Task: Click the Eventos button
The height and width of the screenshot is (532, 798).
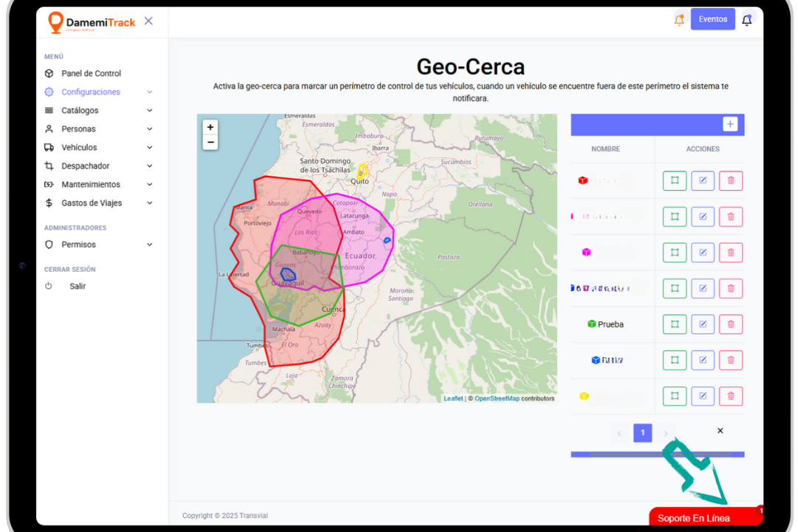Action: click(712, 19)
